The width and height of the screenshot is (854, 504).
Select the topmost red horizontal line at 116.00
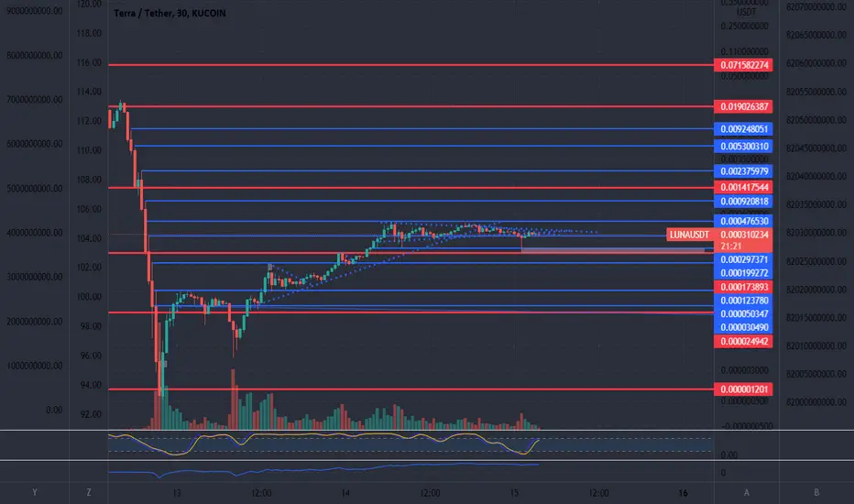[411, 65]
